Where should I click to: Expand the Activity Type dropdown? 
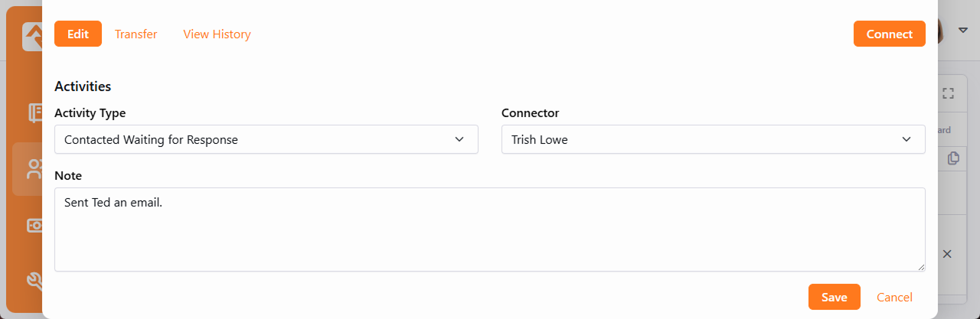[266, 139]
